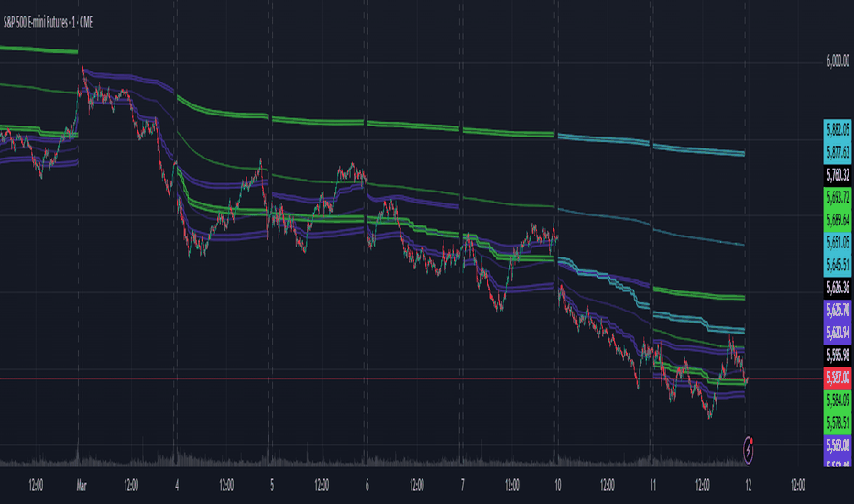Click the cyan 5,651.05 price label
The width and height of the screenshot is (854, 504).
[x=838, y=243]
